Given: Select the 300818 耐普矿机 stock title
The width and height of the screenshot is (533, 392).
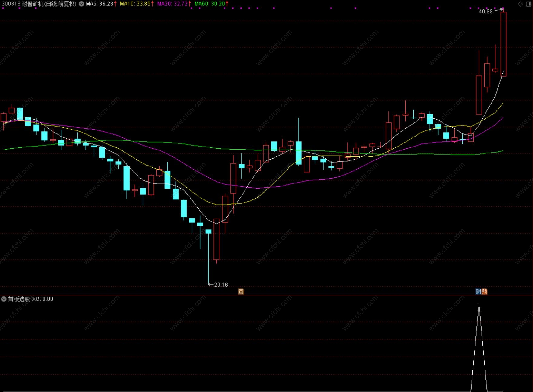Looking at the screenshot, I should (39, 4).
